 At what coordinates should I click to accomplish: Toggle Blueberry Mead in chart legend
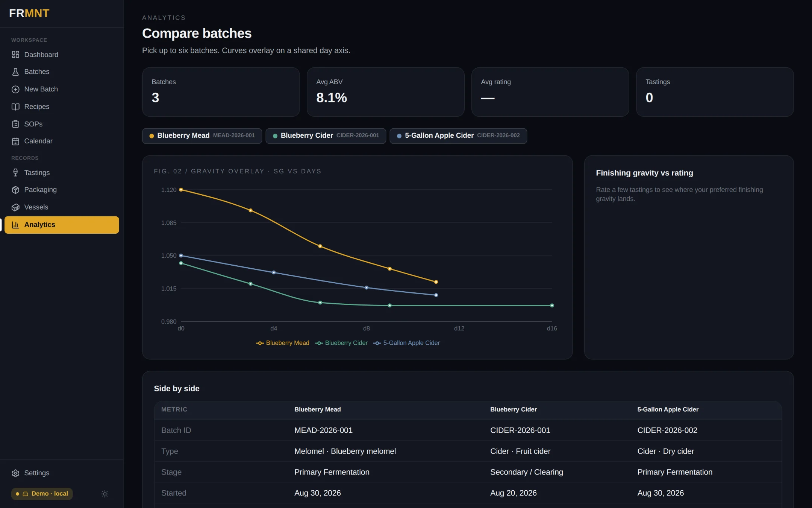[283, 343]
